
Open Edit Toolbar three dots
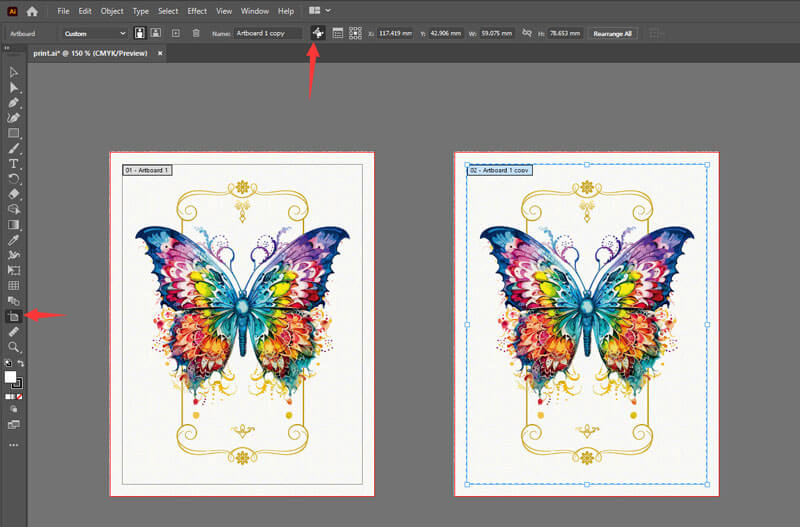pyautogui.click(x=14, y=445)
